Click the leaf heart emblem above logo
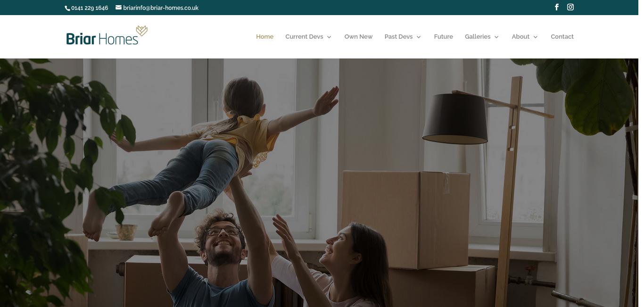This screenshot has width=644, height=307. tap(142, 31)
